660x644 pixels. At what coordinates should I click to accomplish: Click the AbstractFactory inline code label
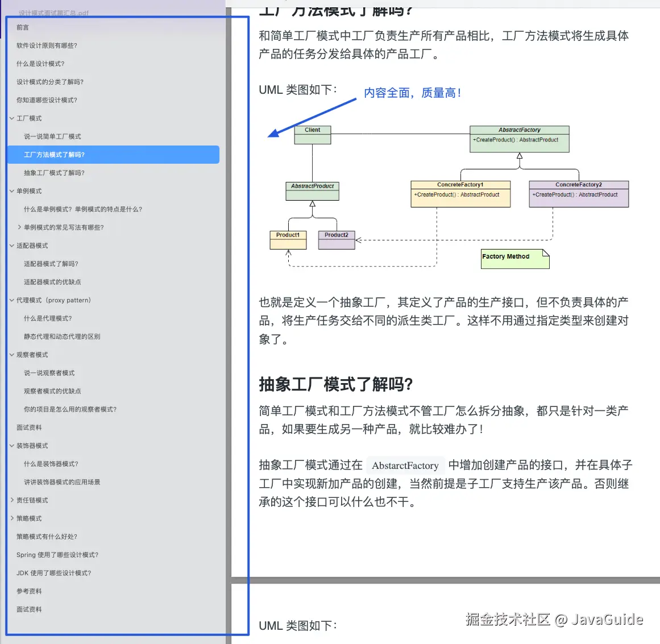405,466
